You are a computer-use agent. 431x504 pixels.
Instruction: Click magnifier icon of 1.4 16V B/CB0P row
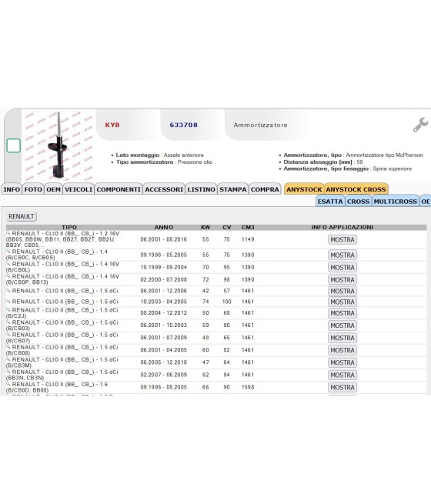tap(8, 276)
